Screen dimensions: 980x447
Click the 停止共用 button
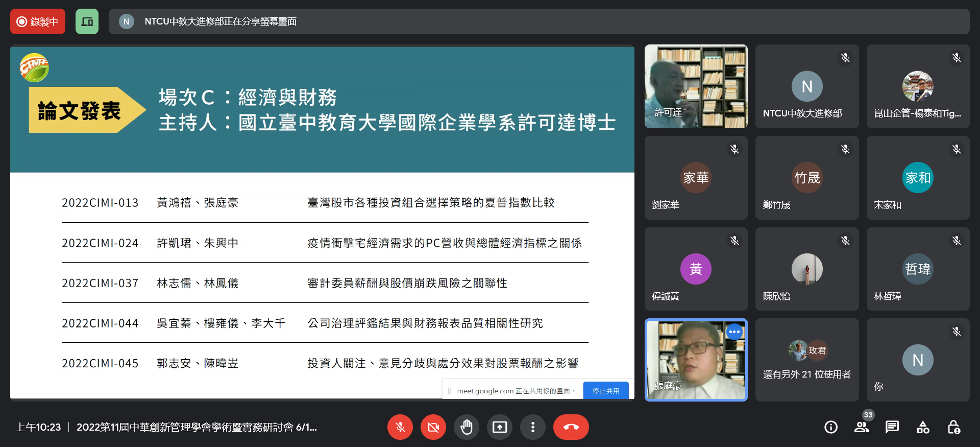pos(606,391)
